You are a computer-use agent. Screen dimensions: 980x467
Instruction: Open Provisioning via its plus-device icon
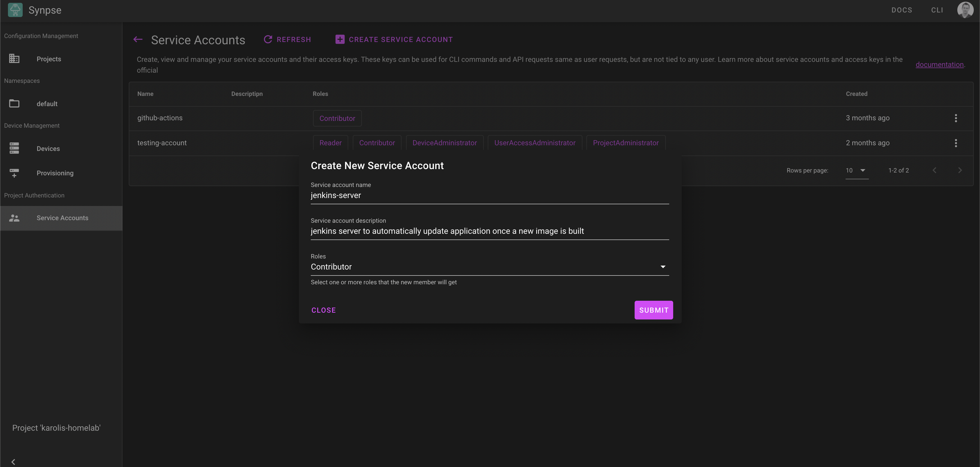point(14,173)
